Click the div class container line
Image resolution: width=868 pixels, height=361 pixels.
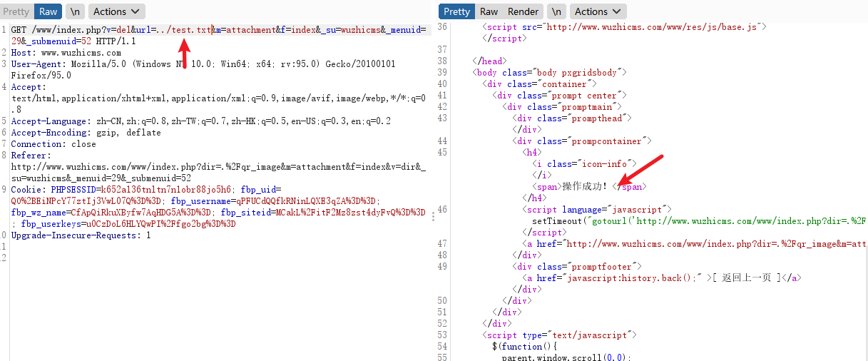click(x=539, y=84)
